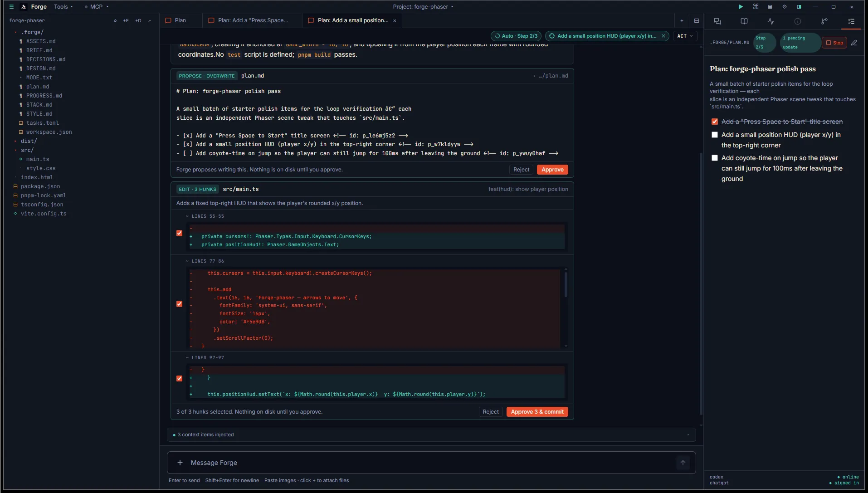The image size is (868, 493).
Task: Uncheck the LINES 77-86 hunk checkbox
Action: click(180, 304)
